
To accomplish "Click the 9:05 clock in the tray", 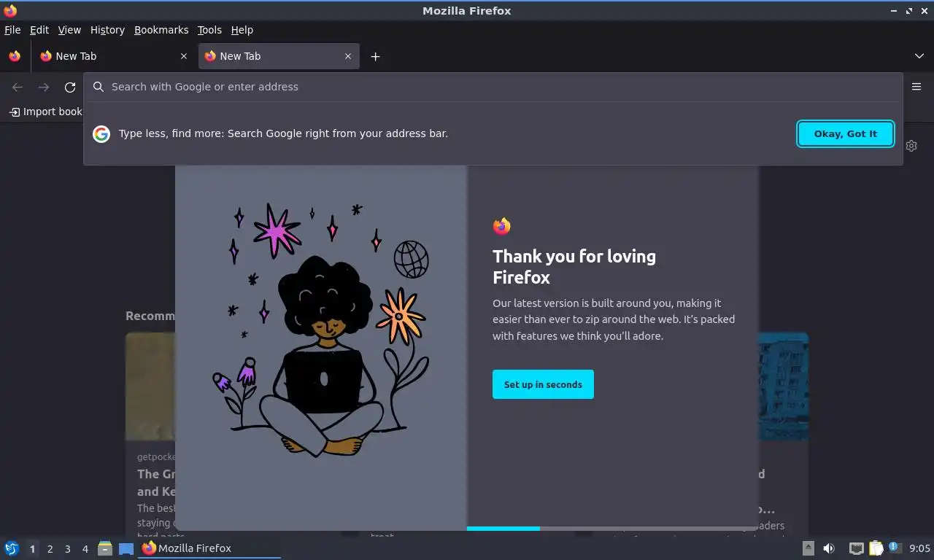I will (919, 548).
